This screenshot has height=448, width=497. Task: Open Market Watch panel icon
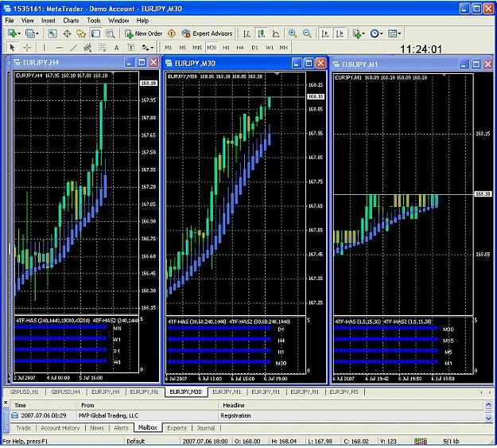click(52, 33)
